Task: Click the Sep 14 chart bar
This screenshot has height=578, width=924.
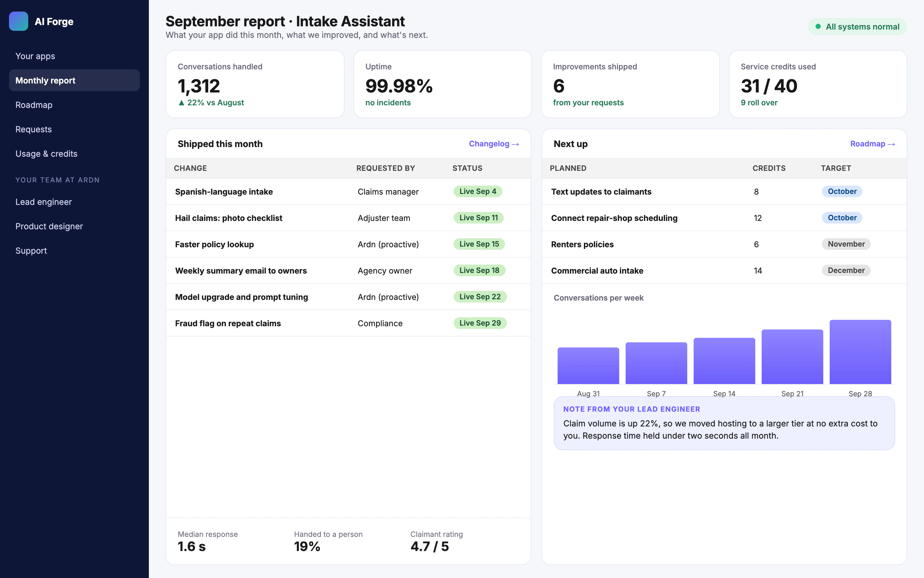Action: 724,361
